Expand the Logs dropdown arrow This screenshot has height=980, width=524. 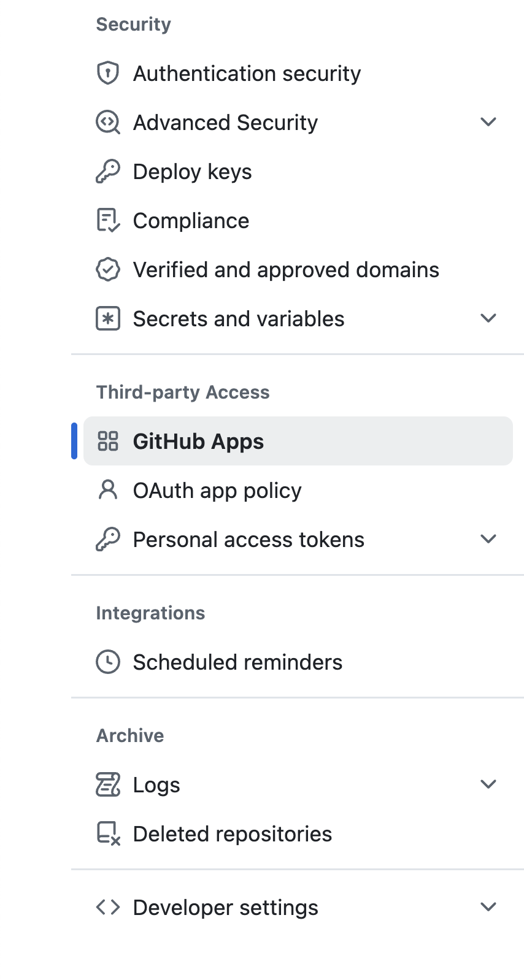pyautogui.click(x=488, y=784)
